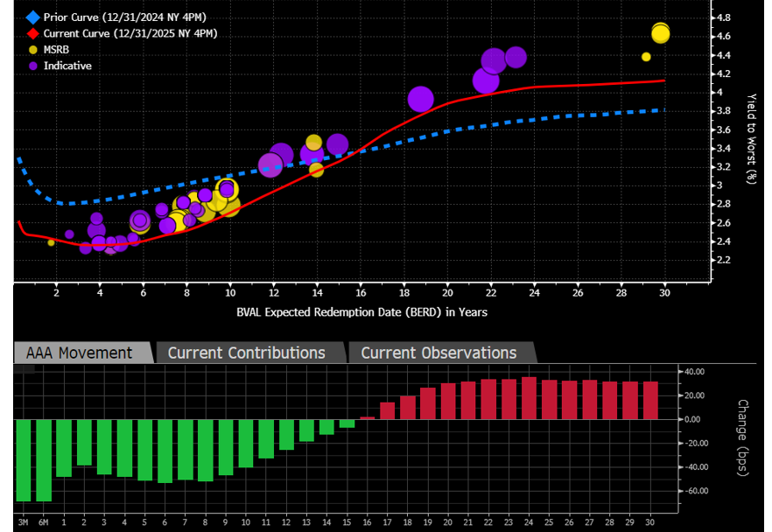Click the large yellow MSRB bubble near 30 years

click(x=660, y=34)
